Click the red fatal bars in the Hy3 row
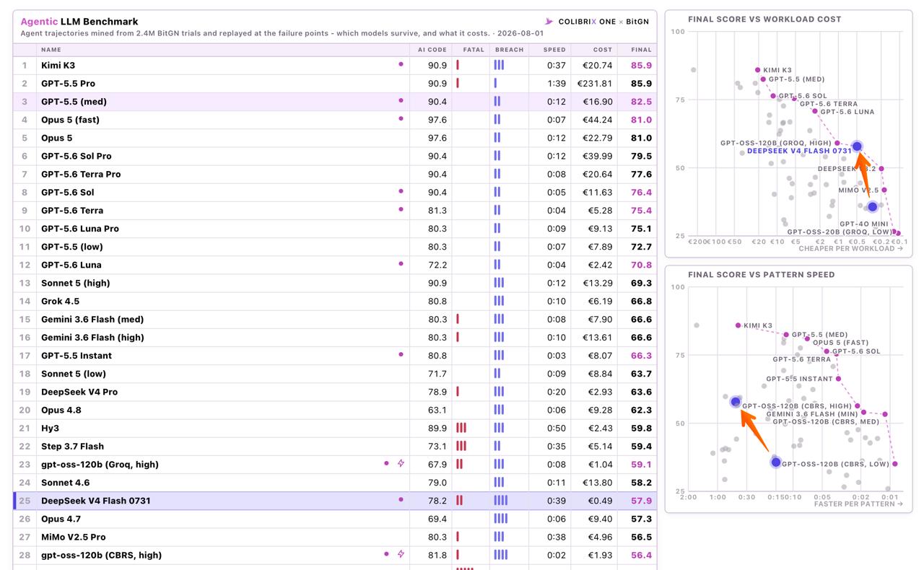Viewport: 924px width, 570px height. coord(461,428)
